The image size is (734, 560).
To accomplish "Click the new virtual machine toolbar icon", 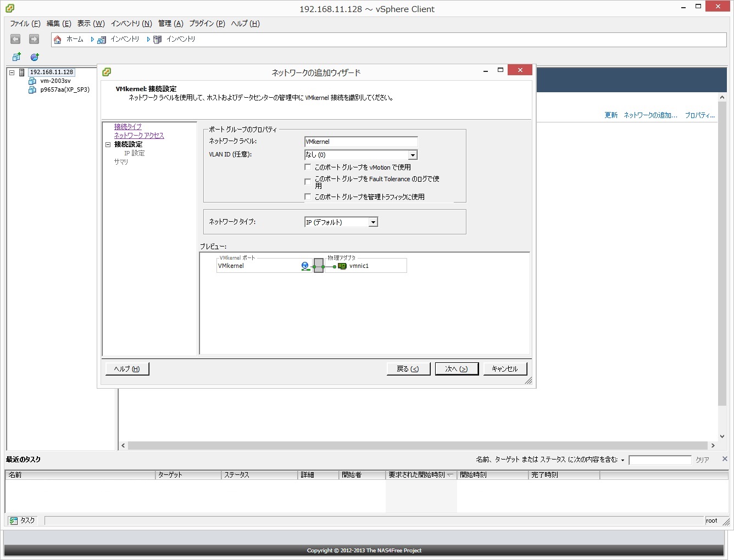I will point(16,57).
